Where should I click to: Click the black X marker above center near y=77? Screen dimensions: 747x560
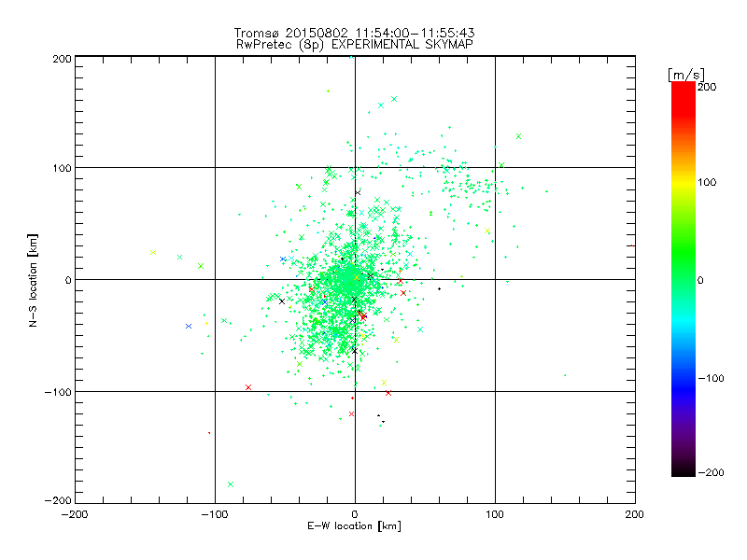pyautogui.click(x=358, y=193)
